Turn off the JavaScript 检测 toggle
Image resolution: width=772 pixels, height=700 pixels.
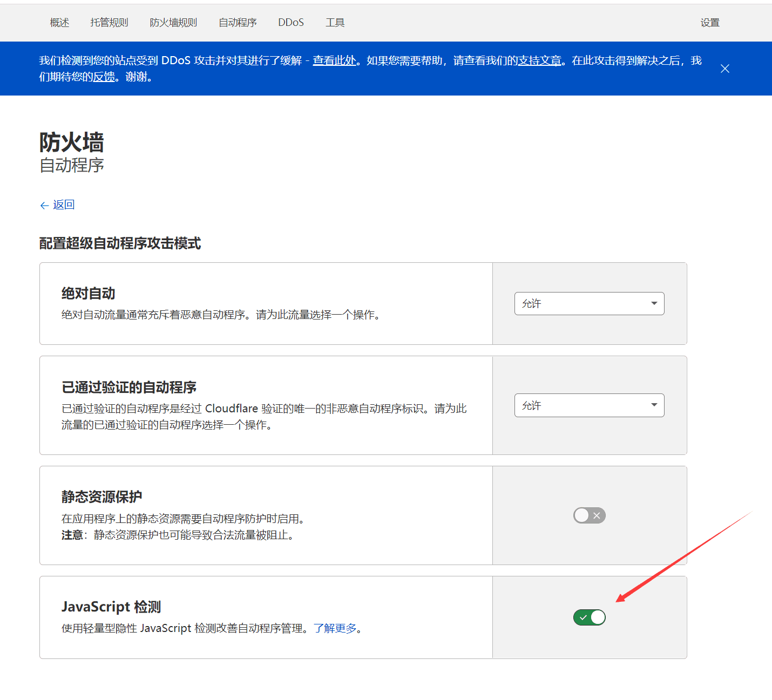(589, 617)
